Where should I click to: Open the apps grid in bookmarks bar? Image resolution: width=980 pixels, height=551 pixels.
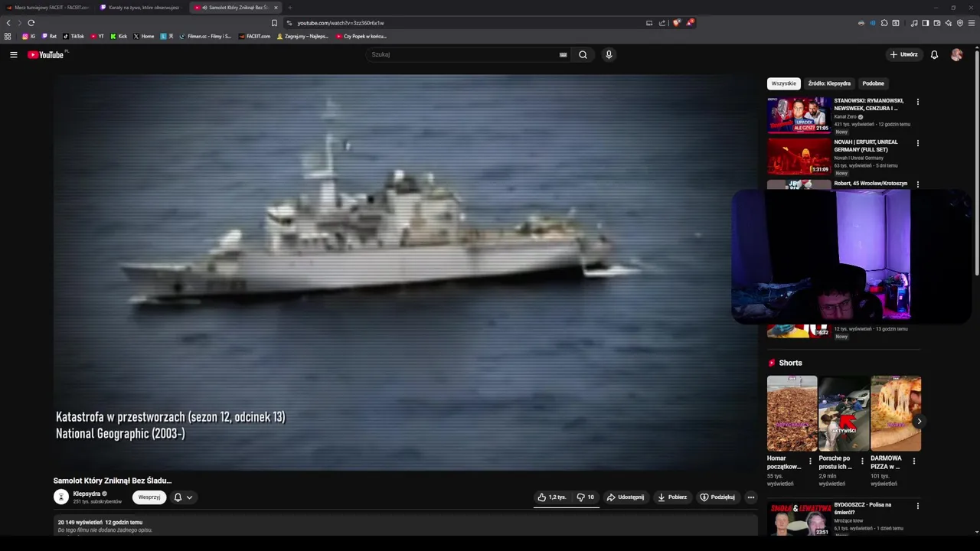pos(8,36)
